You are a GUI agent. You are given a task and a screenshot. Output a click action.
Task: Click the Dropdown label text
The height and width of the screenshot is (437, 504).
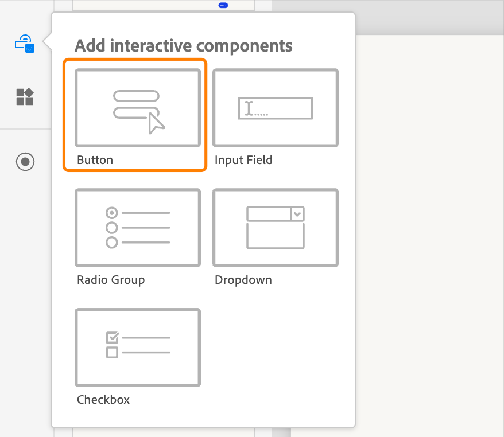click(243, 280)
